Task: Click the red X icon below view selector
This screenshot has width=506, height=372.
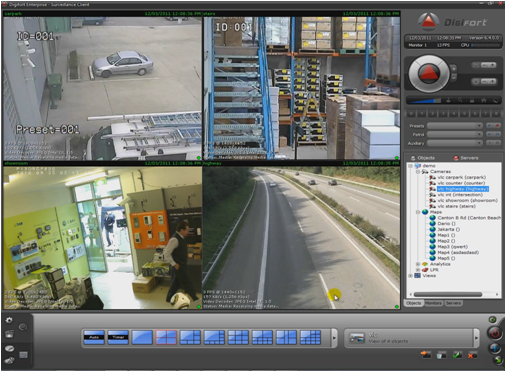Action: [x=472, y=355]
